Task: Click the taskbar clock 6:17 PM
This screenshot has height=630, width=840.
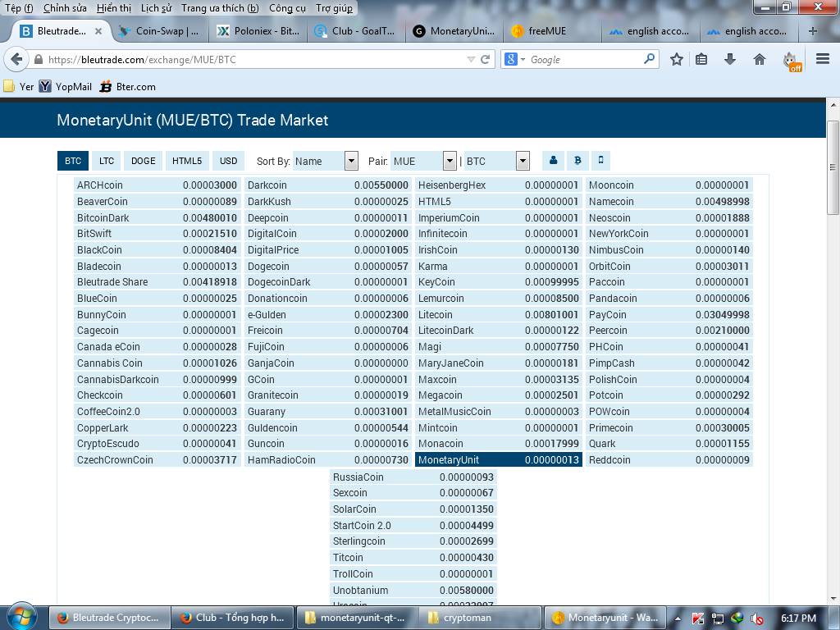Action: (798, 619)
